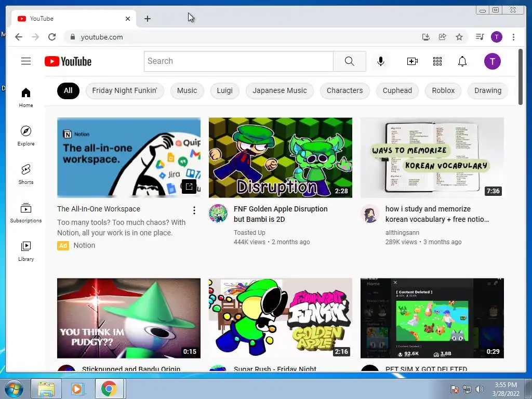The image size is (532, 399).
Task: Open the Content Deleted 0:29 thumbnail
Action: pyautogui.click(x=432, y=318)
